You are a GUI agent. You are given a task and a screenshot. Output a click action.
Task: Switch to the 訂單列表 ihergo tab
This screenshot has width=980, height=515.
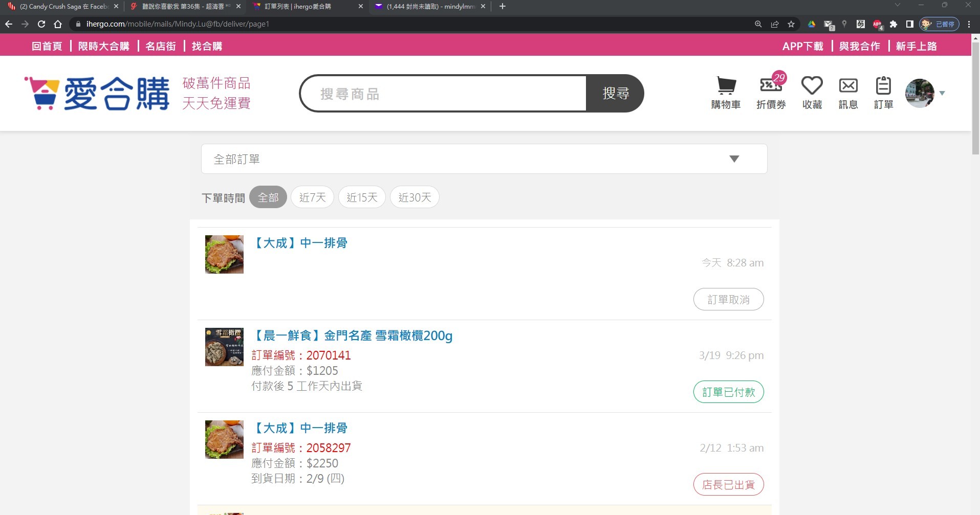[307, 7]
